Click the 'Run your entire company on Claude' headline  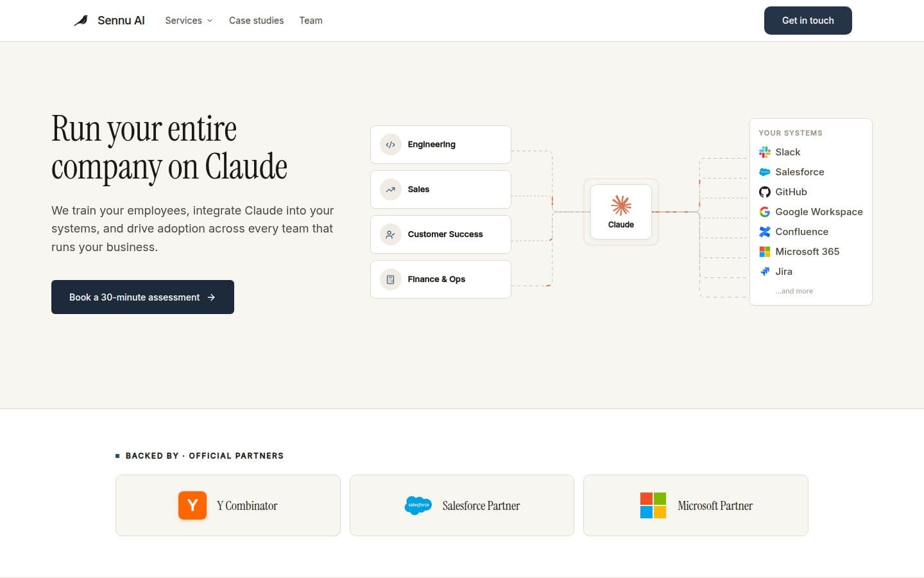[169, 148]
